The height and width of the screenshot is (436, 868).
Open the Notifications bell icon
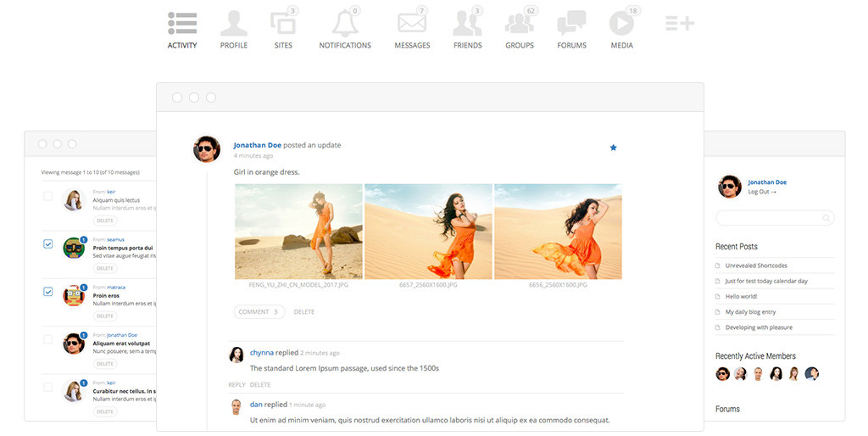tap(345, 24)
